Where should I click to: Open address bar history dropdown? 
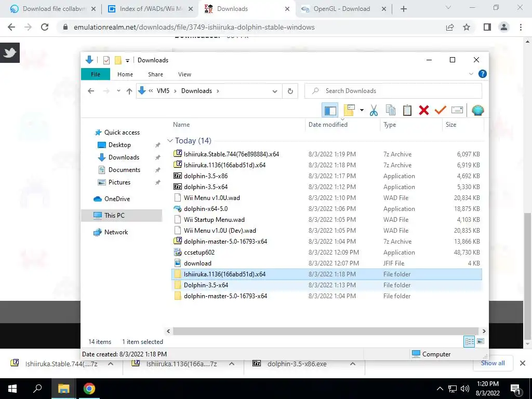275,91
